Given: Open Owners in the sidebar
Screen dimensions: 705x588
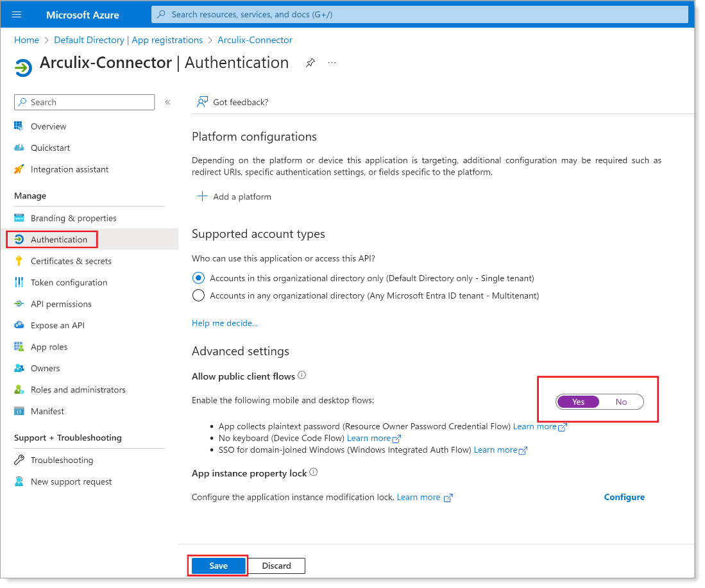Looking at the screenshot, I should coord(45,368).
